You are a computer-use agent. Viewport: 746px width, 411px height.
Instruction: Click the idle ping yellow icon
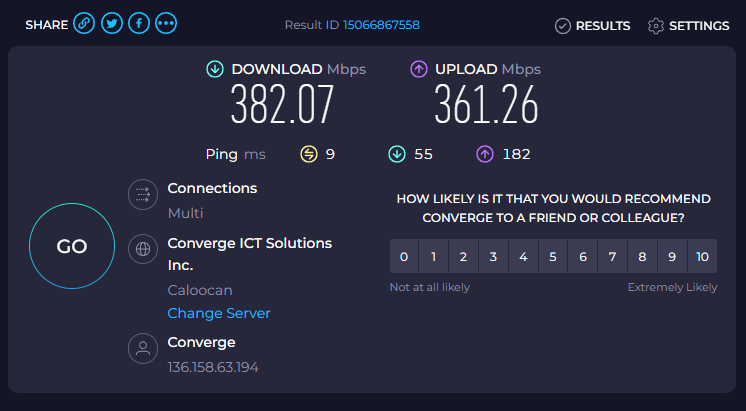click(309, 154)
